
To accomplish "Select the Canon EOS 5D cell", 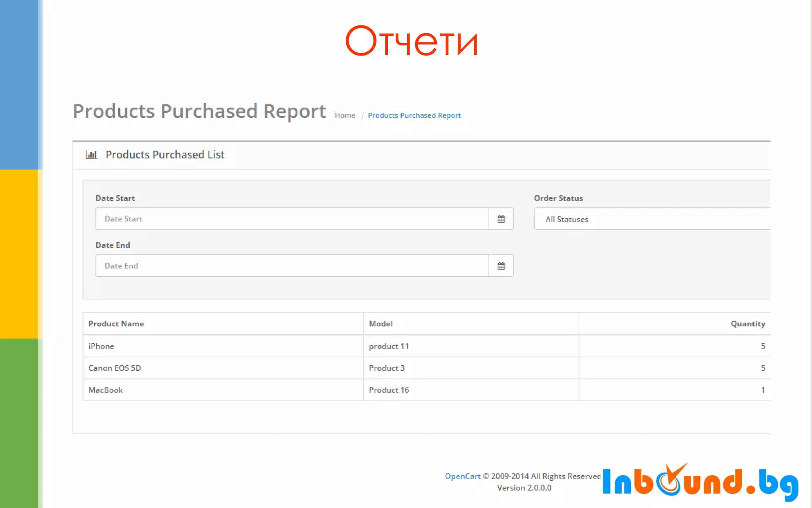I will coord(223,368).
